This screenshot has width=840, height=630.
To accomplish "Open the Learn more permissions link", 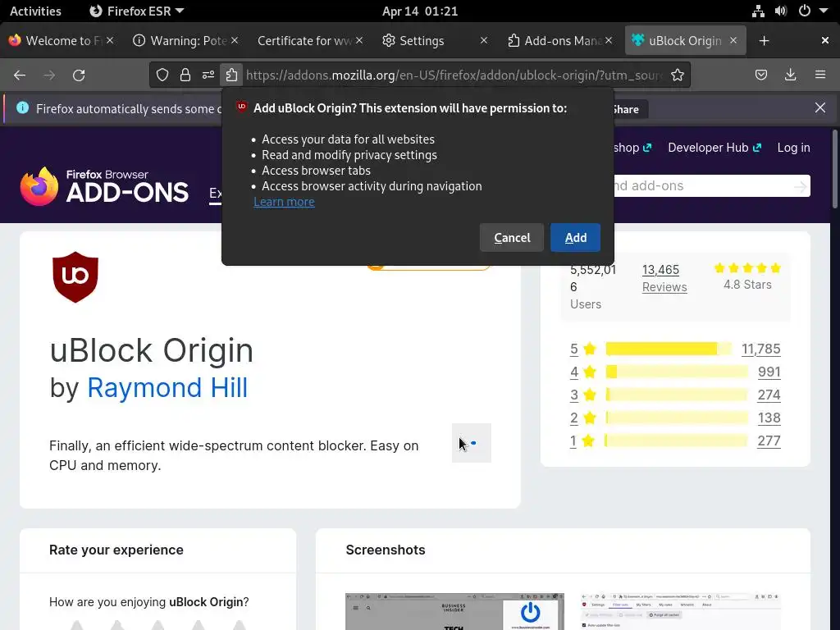I will [284, 202].
